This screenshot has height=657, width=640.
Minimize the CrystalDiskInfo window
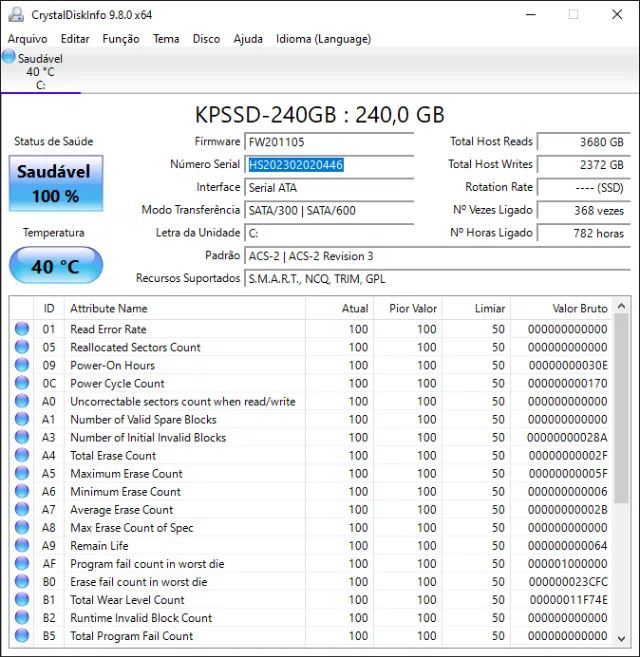point(531,15)
